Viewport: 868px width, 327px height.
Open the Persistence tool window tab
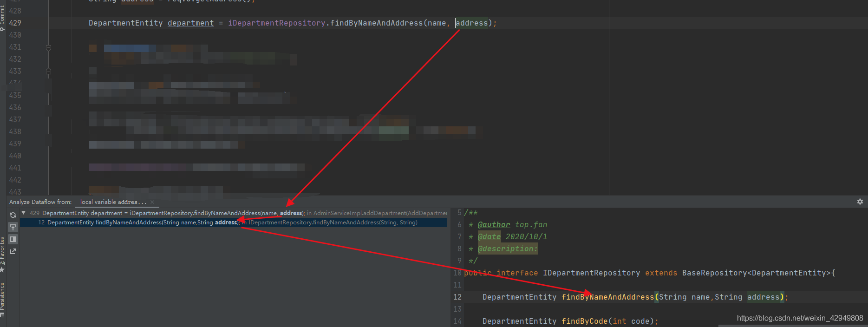coord(2,300)
